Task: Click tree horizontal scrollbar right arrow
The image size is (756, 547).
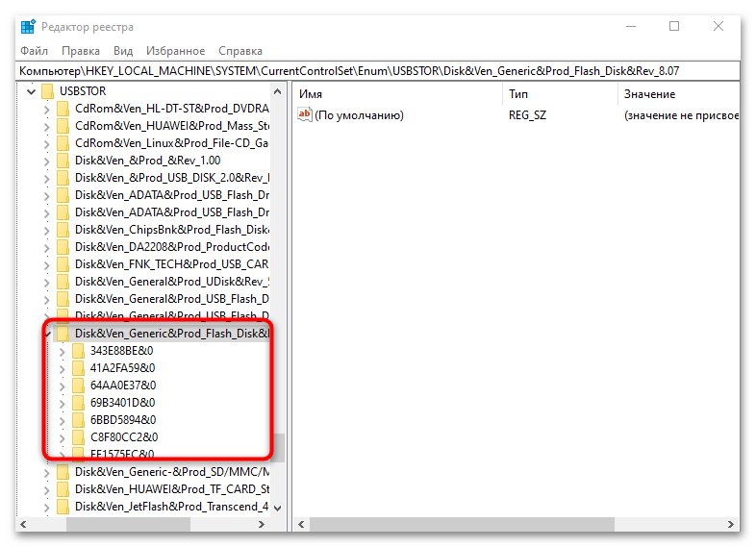Action: click(262, 524)
